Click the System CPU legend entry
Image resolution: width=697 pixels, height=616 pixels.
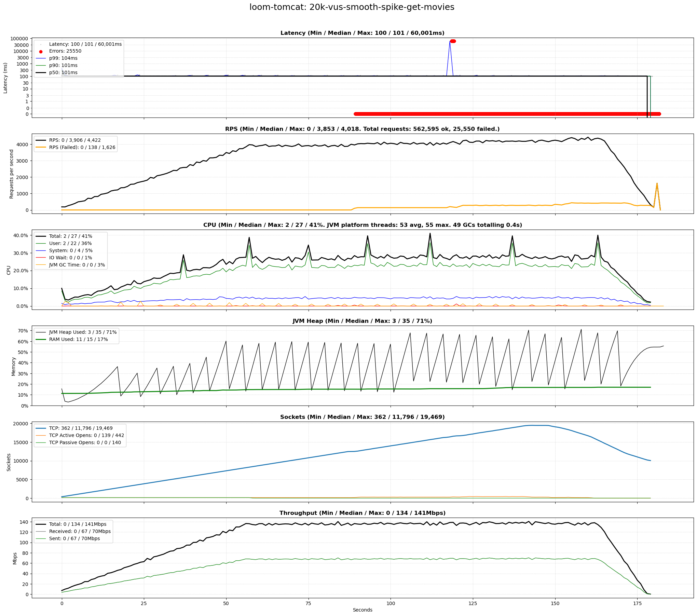(71, 250)
